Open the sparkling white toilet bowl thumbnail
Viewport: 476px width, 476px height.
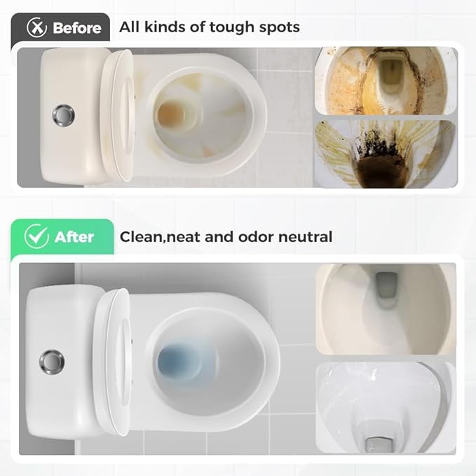click(x=386, y=407)
